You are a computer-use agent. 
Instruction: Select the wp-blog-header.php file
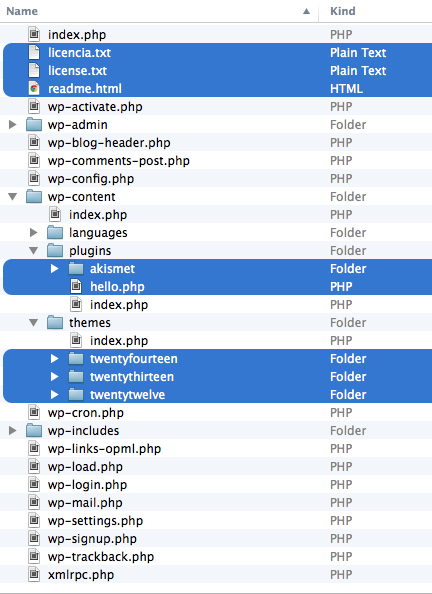coord(216,143)
